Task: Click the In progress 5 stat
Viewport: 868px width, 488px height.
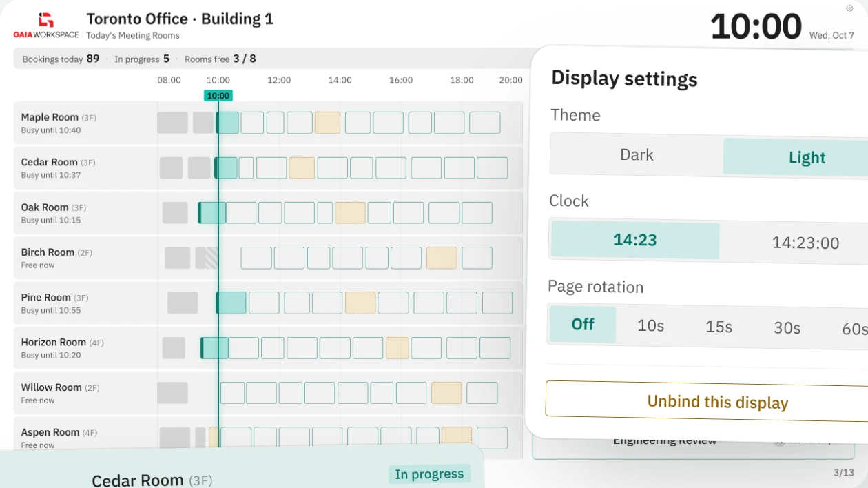Action: [x=142, y=59]
